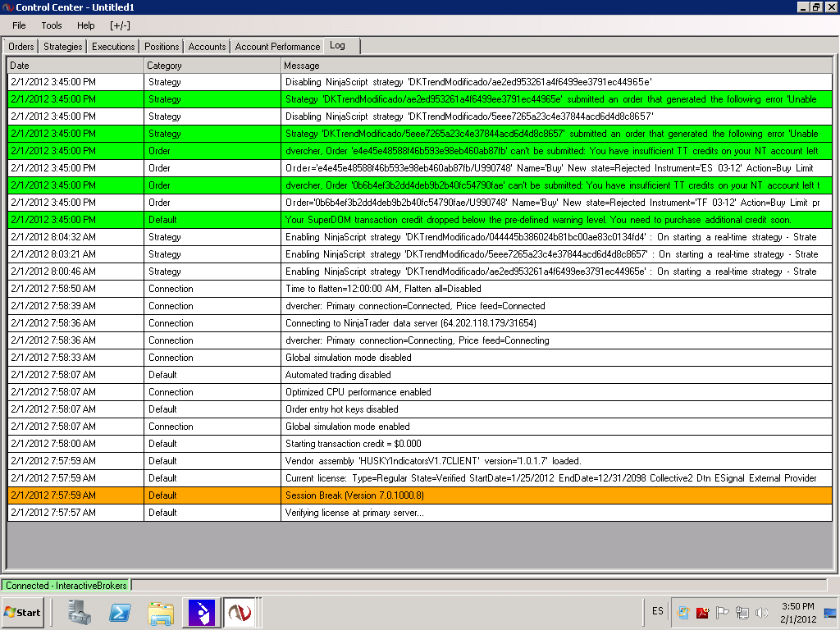Select the Log tab
Screen dimensions: 840x630
[x=342, y=46]
